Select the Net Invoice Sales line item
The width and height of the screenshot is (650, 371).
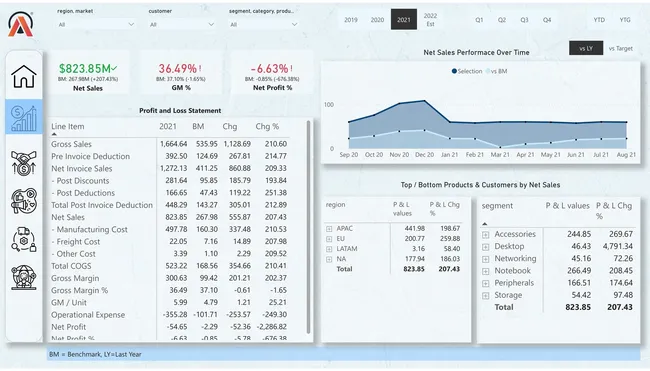click(82, 169)
